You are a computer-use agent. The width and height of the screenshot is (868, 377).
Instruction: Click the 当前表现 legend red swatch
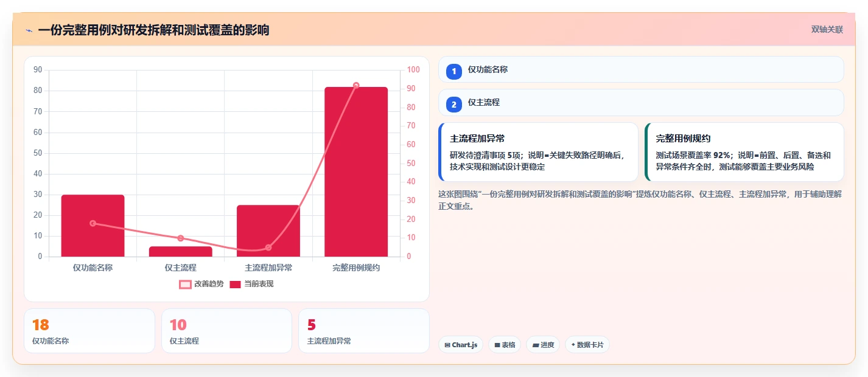(x=236, y=284)
